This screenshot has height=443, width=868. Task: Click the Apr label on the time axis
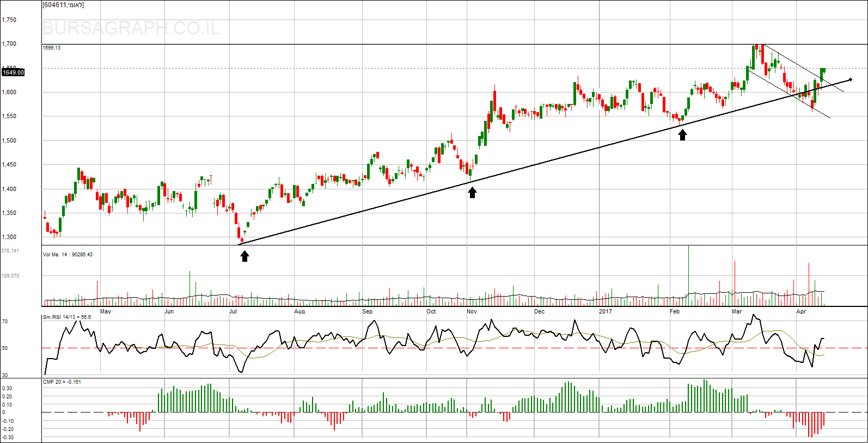pyautogui.click(x=801, y=311)
